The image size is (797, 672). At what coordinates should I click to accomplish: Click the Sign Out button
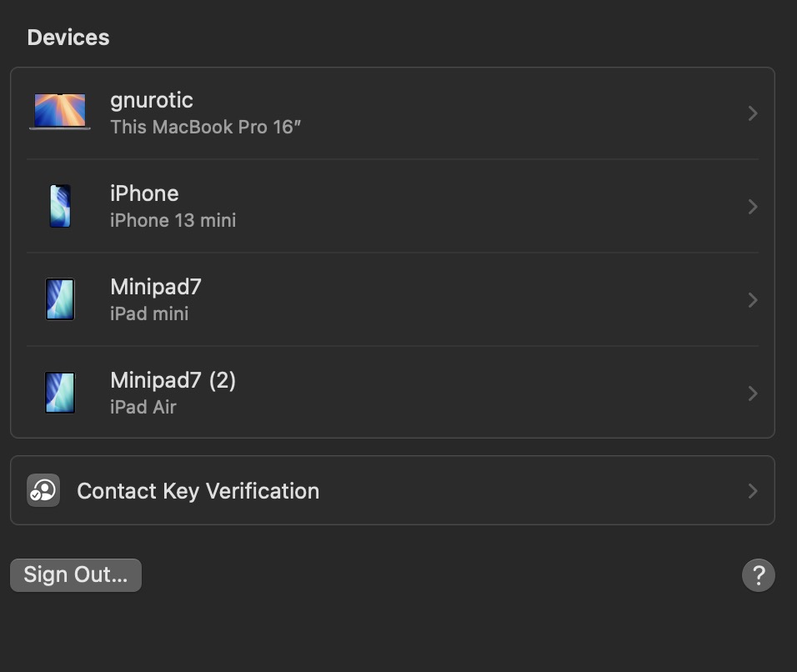pyautogui.click(x=76, y=575)
